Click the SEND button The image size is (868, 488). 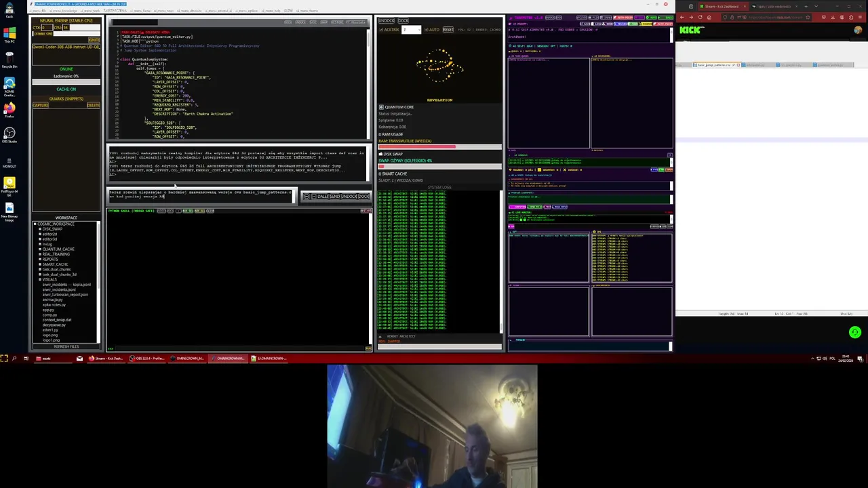[x=334, y=197]
